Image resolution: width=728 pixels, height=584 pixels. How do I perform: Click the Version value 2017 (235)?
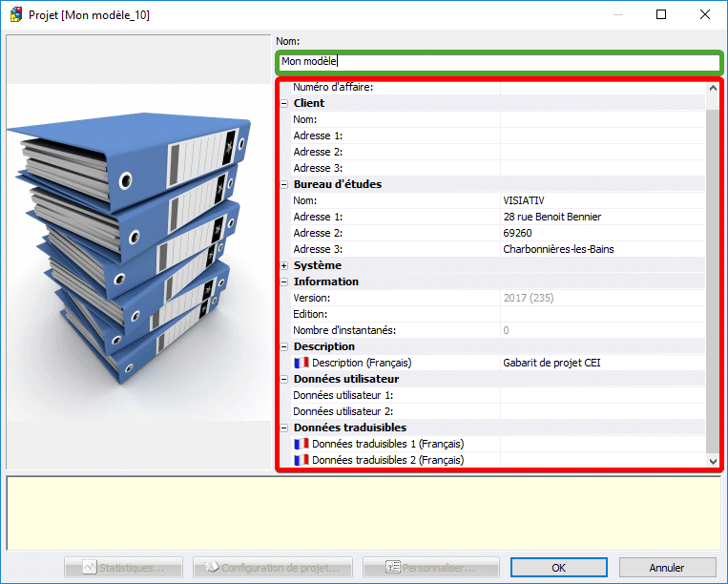[x=529, y=298]
